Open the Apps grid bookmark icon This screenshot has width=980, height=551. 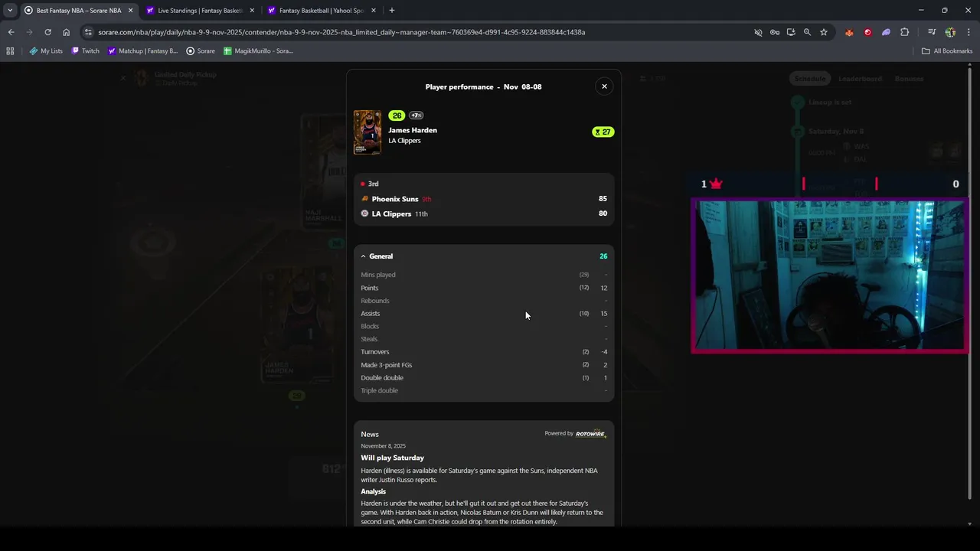(10, 51)
